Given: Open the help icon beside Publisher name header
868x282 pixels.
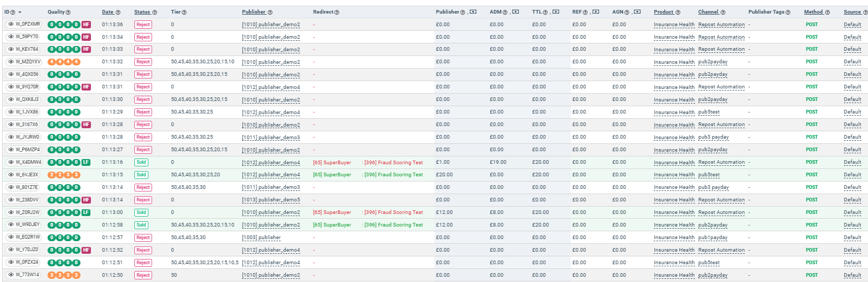Looking at the screenshot, I should pyautogui.click(x=270, y=12).
